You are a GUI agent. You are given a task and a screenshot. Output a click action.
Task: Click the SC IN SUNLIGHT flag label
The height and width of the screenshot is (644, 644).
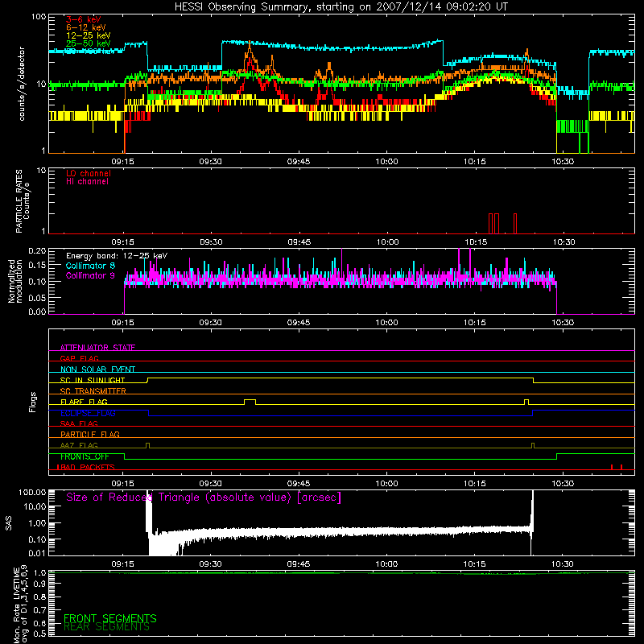93,380
